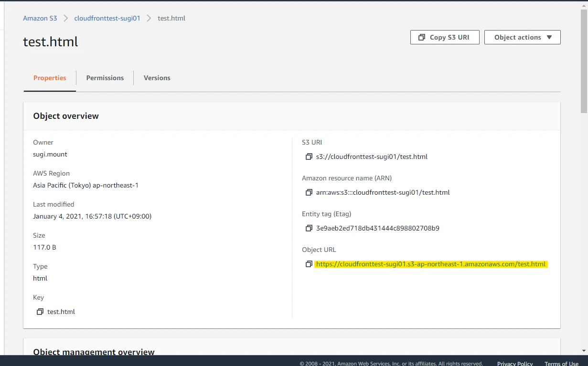Switch to the Permissions tab

click(105, 78)
